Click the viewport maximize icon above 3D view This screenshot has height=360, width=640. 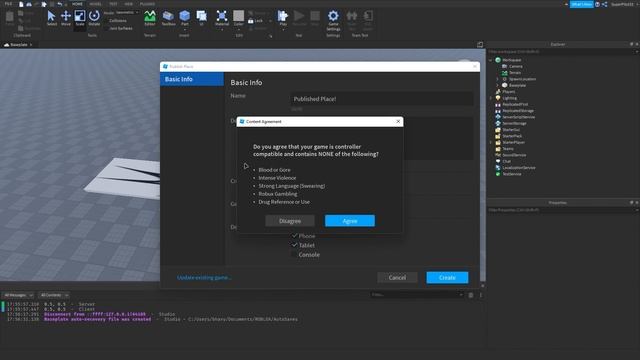pos(480,44)
